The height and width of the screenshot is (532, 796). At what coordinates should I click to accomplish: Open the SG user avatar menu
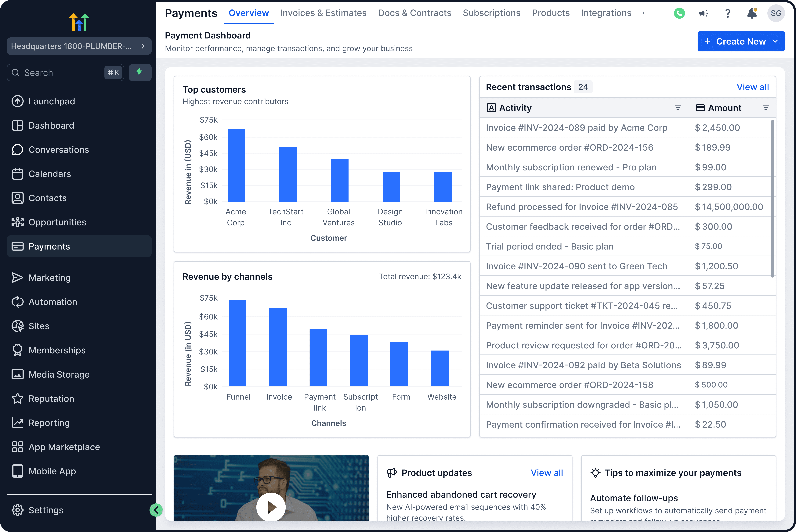[776, 13]
